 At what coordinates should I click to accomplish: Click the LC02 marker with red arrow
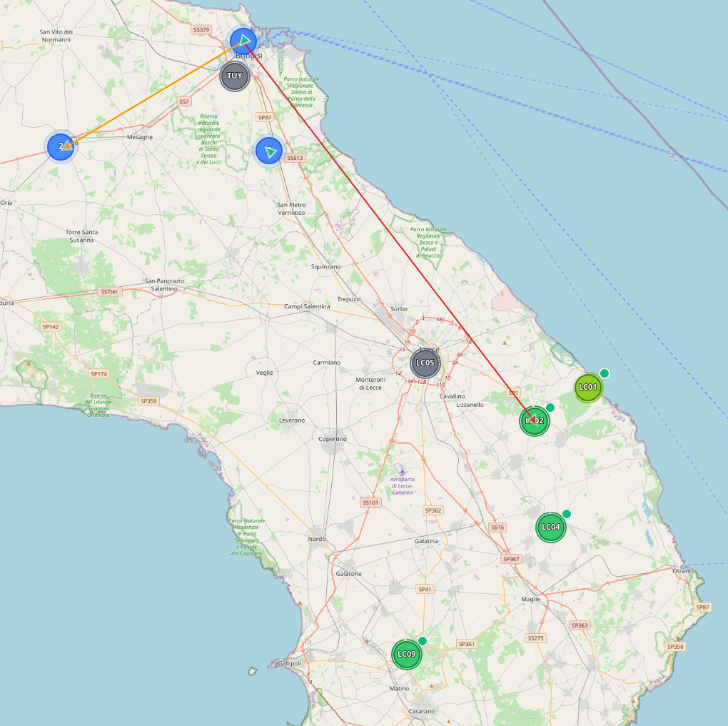point(535,420)
